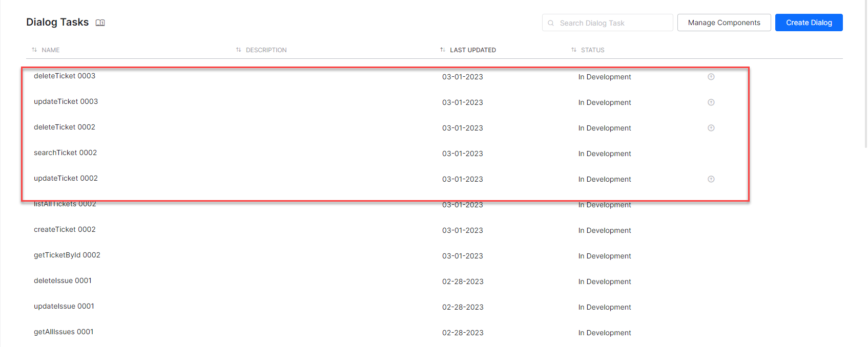Open Manage Components
Screen dimensions: 868x347
[724, 23]
